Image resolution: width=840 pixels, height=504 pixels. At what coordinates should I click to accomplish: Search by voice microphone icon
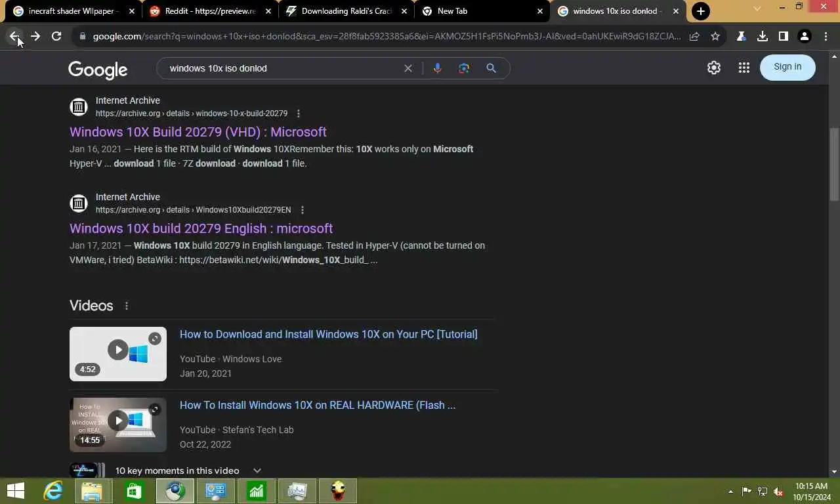click(x=437, y=68)
